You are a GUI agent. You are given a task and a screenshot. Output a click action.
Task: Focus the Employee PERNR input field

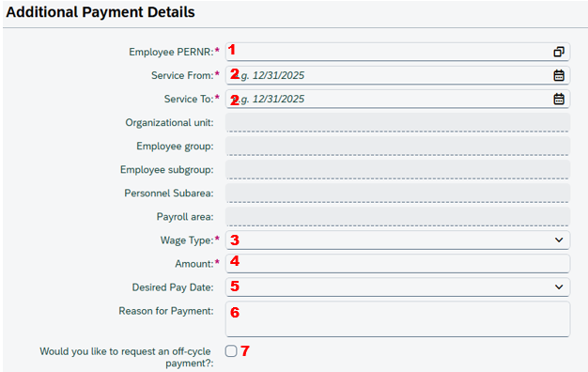click(397, 52)
